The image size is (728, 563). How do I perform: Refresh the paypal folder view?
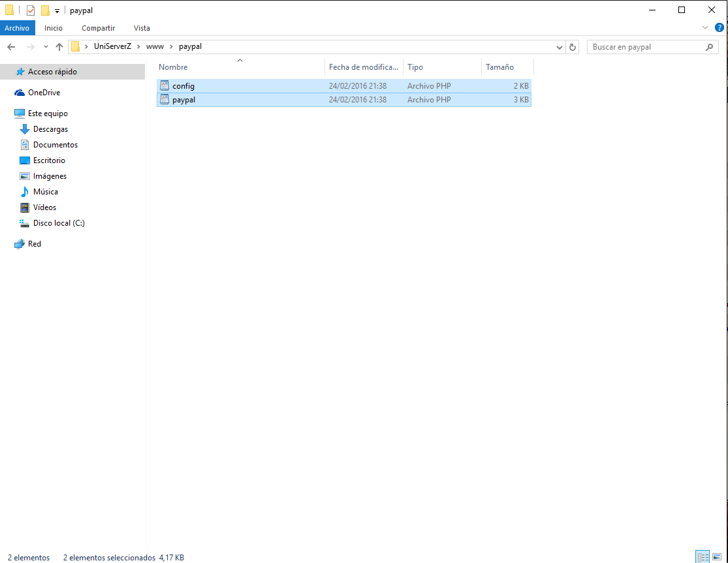pos(573,47)
